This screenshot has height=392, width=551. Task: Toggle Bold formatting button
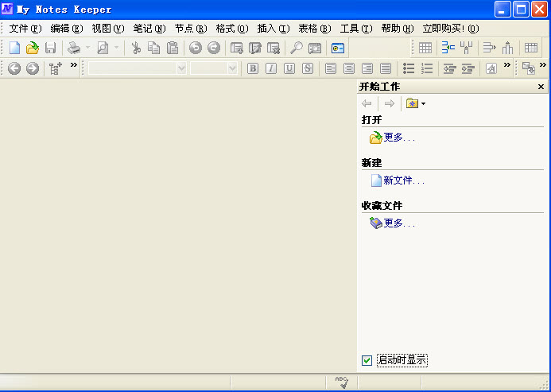[x=253, y=68]
